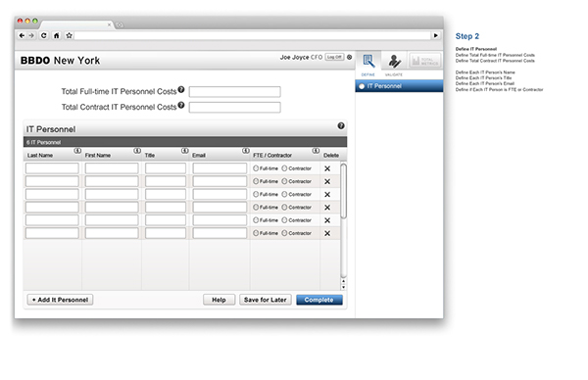Bookmark the page with the star icon
Image resolution: width=588 pixels, height=380 pixels.
(x=69, y=35)
